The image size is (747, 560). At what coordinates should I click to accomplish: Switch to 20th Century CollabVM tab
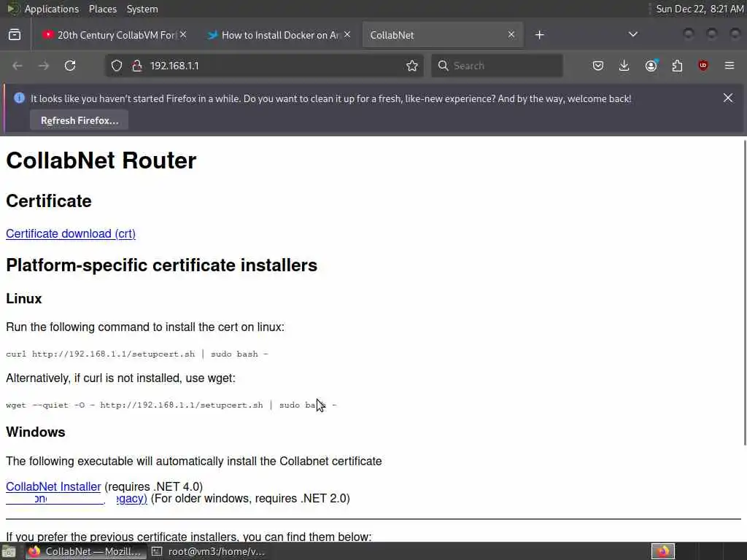(x=113, y=35)
